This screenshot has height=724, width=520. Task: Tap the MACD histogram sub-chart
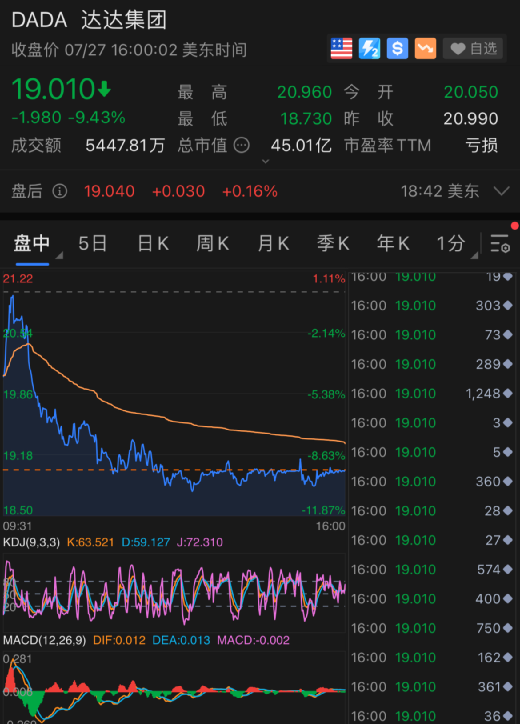pyautogui.click(x=175, y=688)
